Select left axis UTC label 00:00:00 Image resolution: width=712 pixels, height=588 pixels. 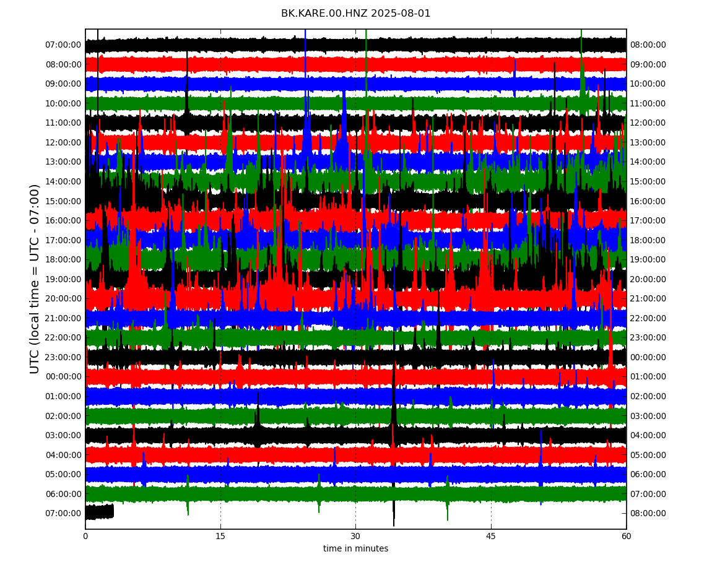point(64,377)
